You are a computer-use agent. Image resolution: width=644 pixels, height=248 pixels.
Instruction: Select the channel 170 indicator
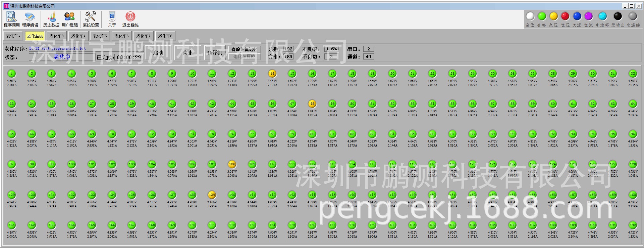click(x=192, y=225)
